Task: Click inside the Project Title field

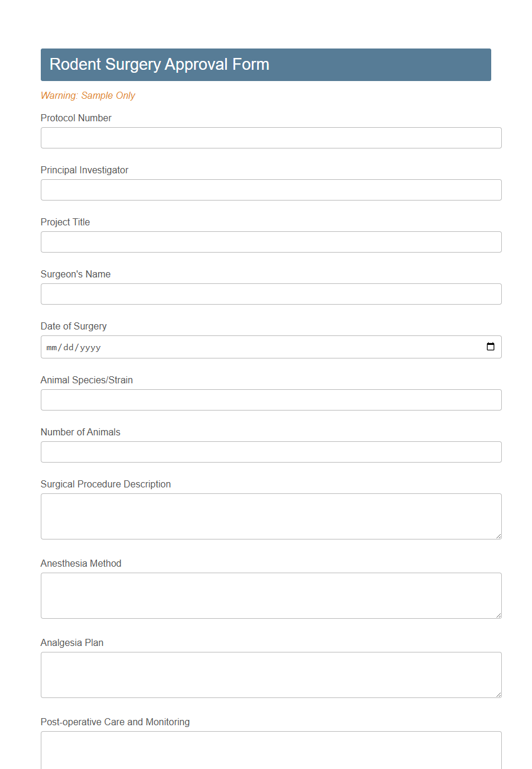Action: coord(271,241)
